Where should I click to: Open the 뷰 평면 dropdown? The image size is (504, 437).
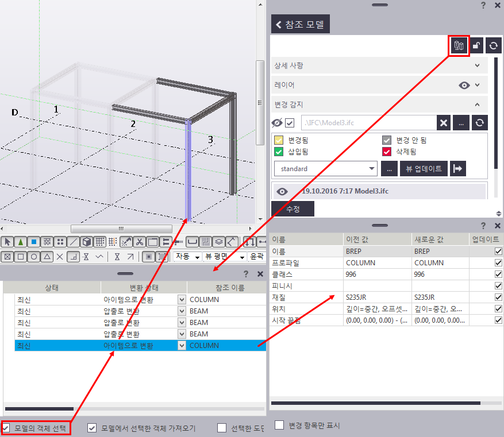[225, 257]
